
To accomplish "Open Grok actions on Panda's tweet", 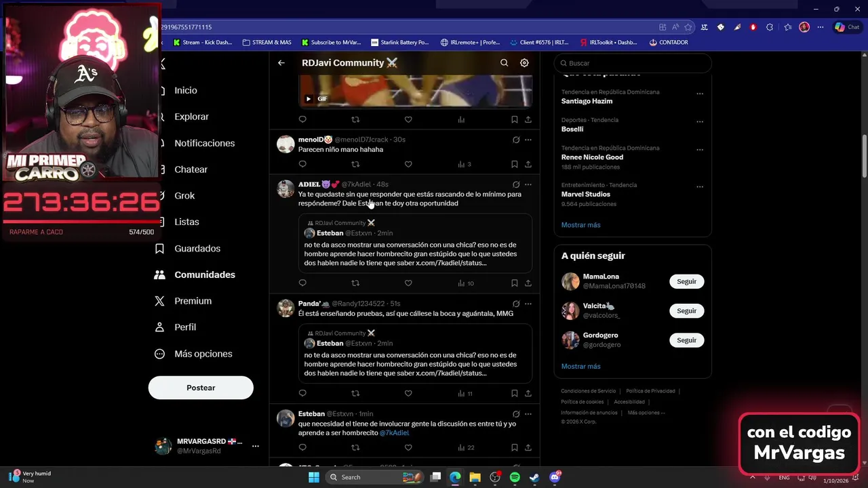I will pyautogui.click(x=516, y=304).
